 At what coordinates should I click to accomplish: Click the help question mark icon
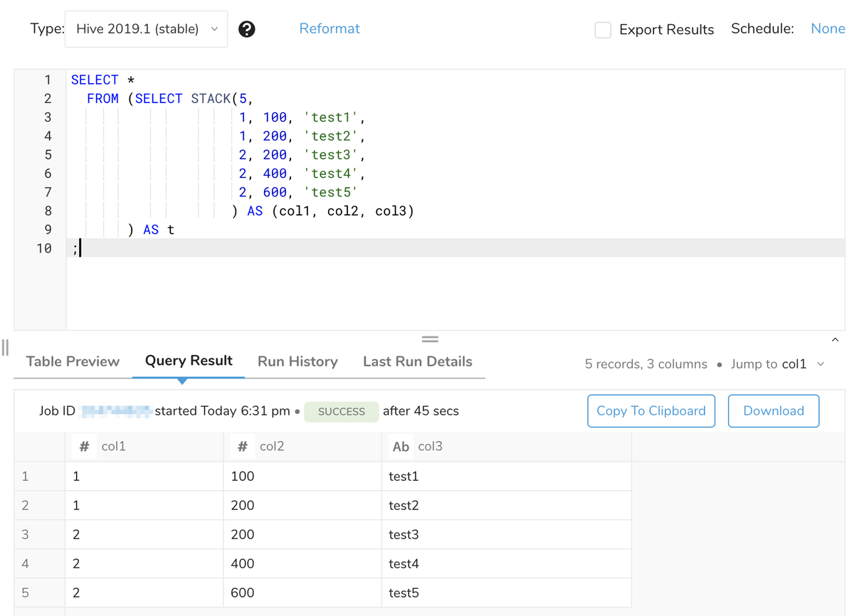point(247,29)
